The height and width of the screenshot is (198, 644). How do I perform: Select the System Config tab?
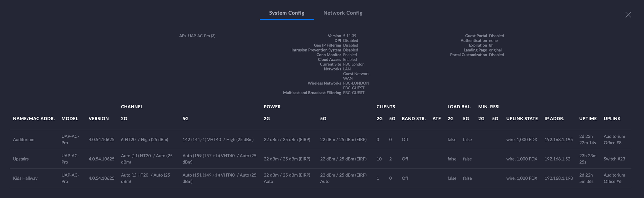(x=287, y=13)
